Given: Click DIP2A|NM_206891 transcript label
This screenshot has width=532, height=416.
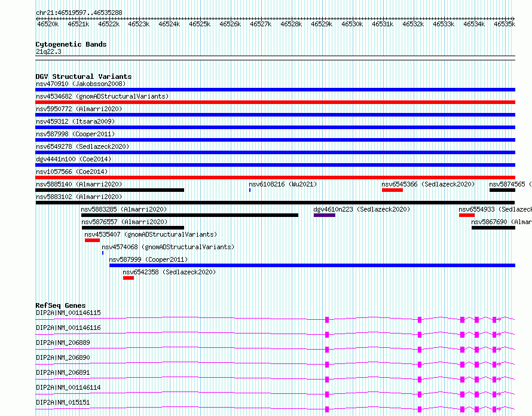Looking at the screenshot, I should (63, 372).
